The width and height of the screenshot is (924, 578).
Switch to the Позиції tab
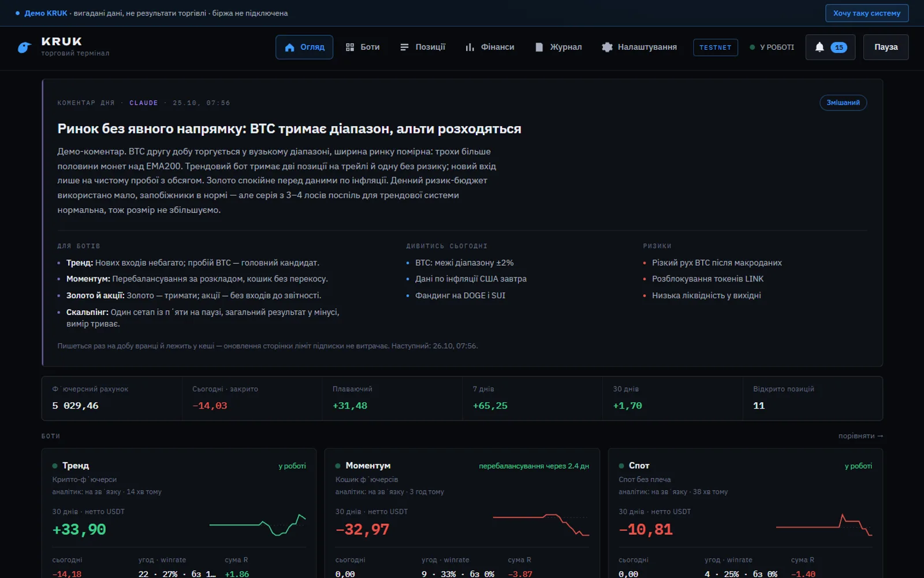click(x=423, y=47)
